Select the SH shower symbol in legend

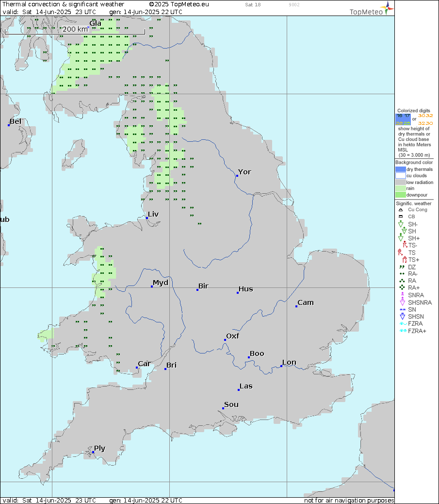click(x=404, y=231)
